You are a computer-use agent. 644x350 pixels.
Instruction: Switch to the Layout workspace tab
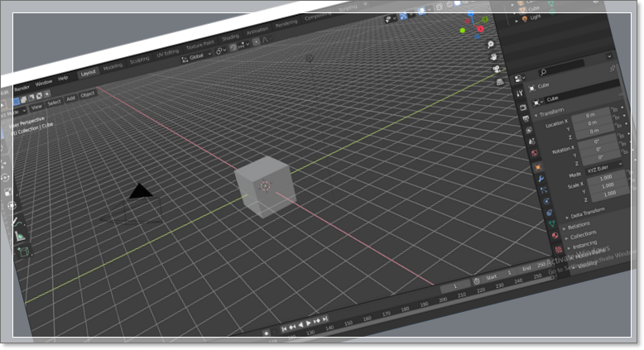88,73
